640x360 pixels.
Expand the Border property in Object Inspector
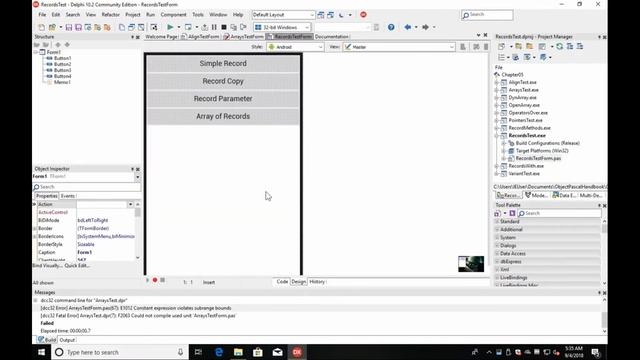pos(35,228)
